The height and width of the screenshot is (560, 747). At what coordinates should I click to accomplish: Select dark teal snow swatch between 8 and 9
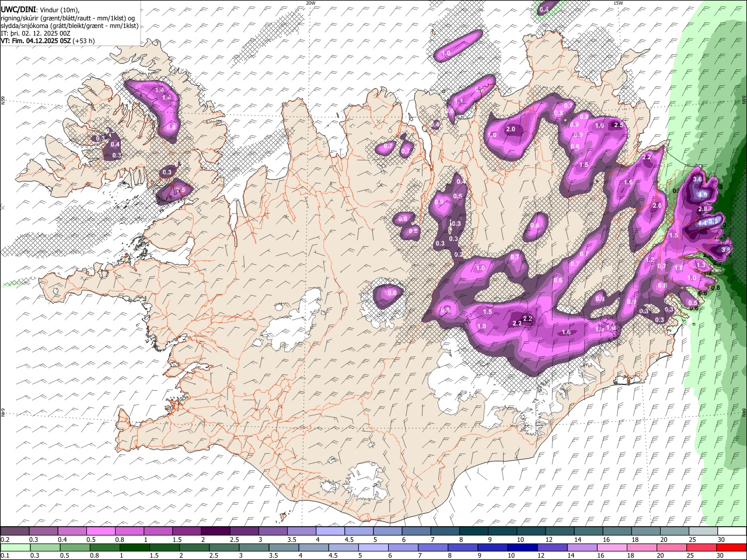tap(473, 531)
